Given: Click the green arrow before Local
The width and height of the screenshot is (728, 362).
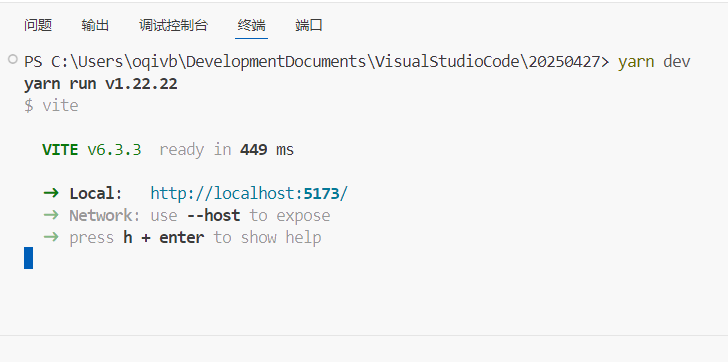Looking at the screenshot, I should tap(51, 193).
